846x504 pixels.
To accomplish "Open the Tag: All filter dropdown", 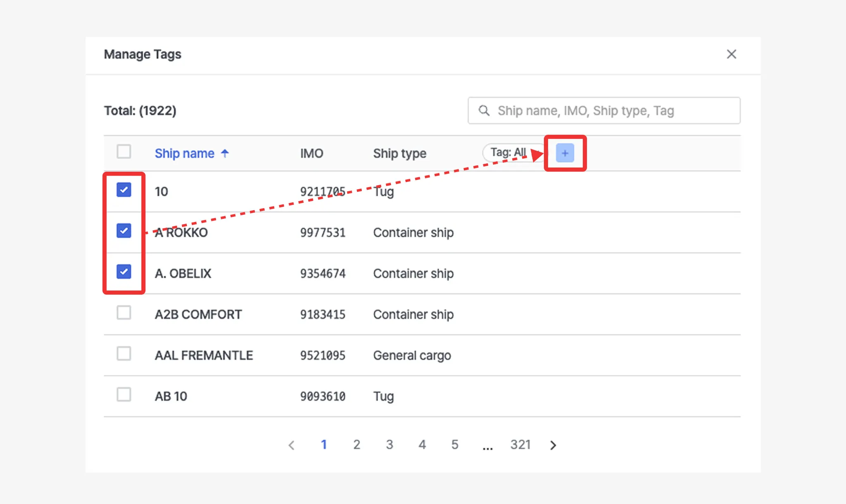I will pyautogui.click(x=509, y=152).
